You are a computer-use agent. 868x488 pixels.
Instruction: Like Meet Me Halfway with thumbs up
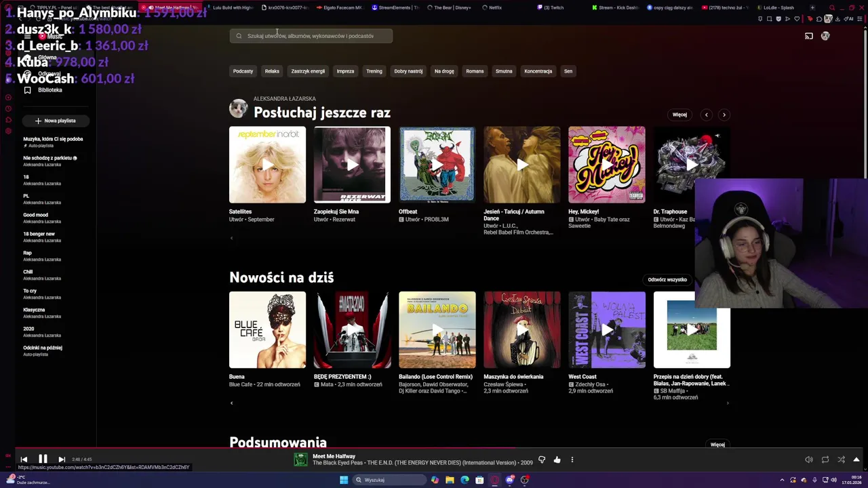[557, 460]
